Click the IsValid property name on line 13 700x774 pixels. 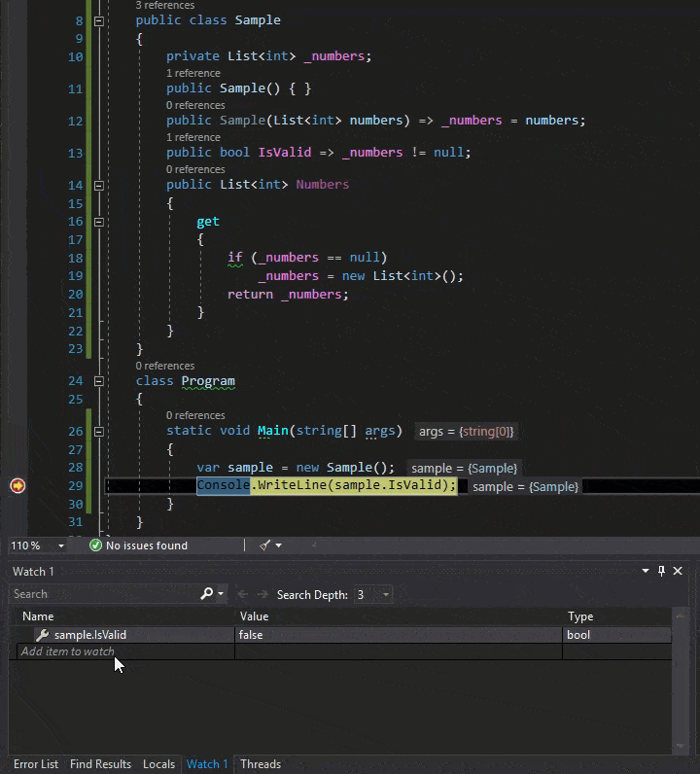(284, 152)
